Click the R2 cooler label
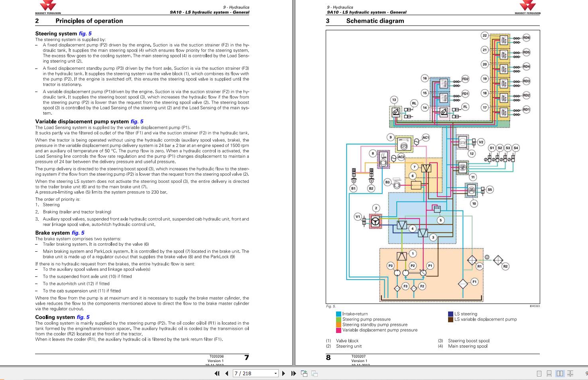Screen dimensions: 588x380 [505, 266]
